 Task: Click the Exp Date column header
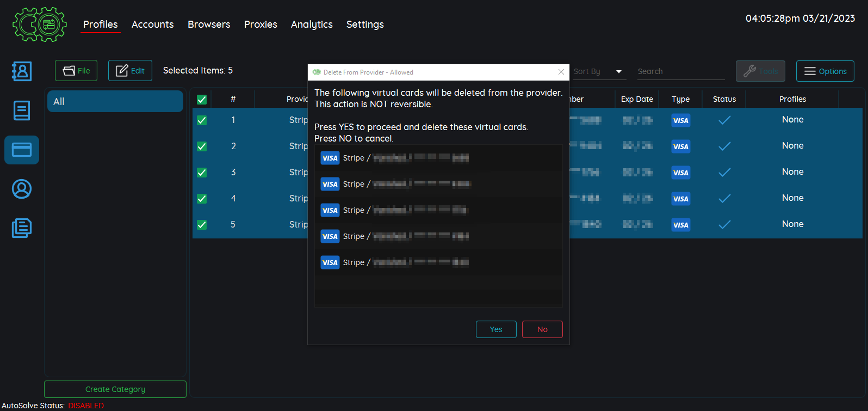click(x=637, y=99)
